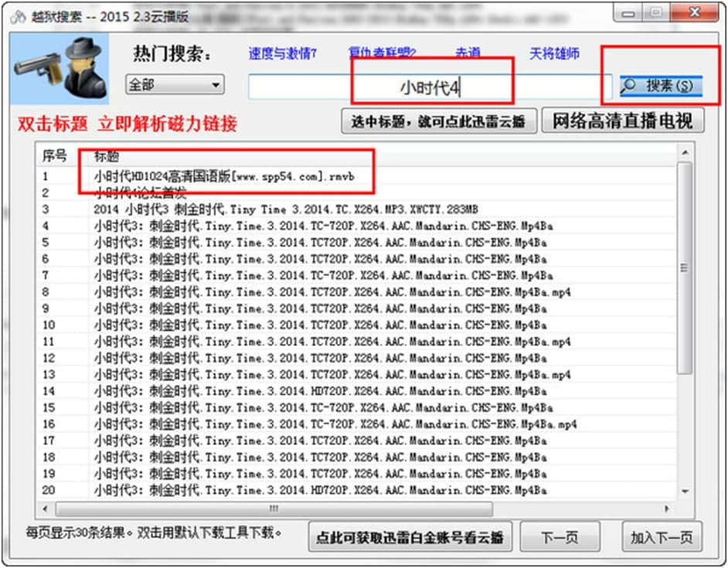Go to next page with 下一页 button
This screenshot has height=568, width=728.
tap(561, 536)
